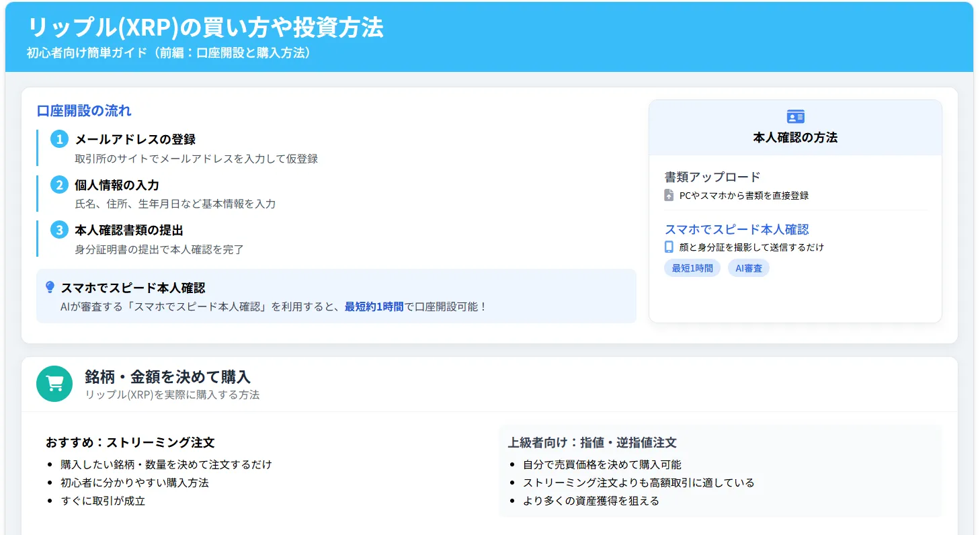
Task: Click the smartphone icon next to 顔と身分証を撮影
Action: click(x=667, y=247)
